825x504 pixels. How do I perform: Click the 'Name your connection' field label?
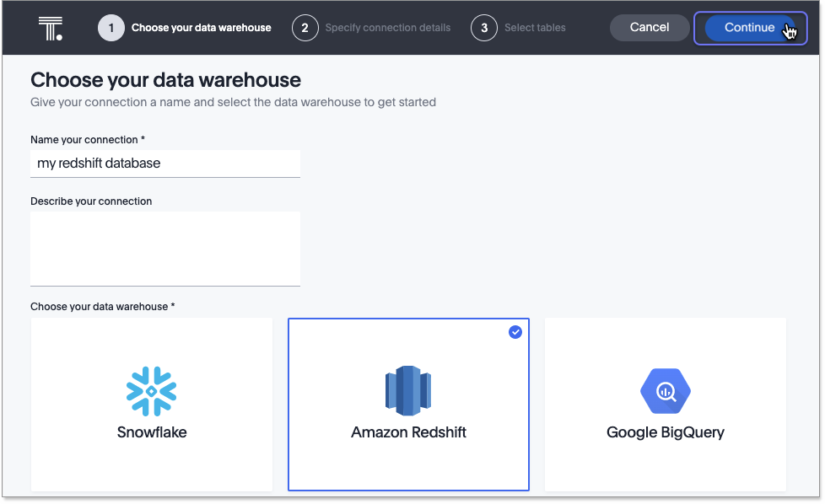(x=88, y=139)
